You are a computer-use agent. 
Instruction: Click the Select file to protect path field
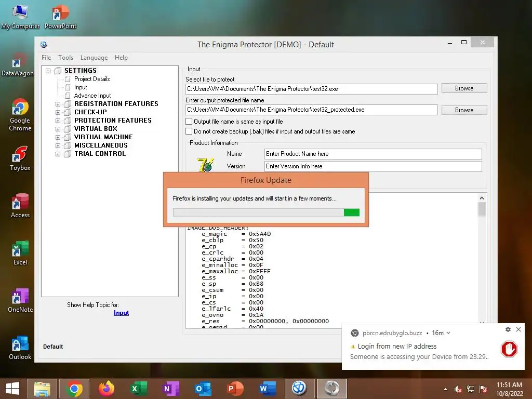[x=312, y=89]
